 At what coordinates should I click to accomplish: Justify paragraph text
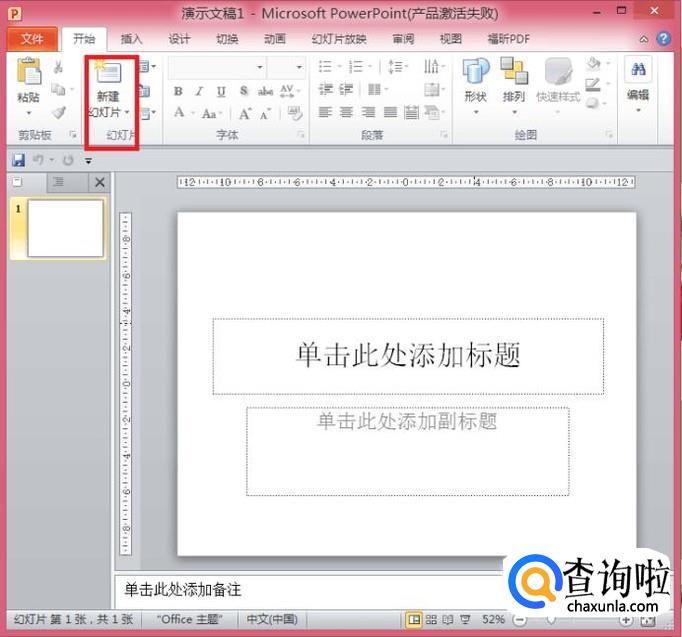point(390,113)
